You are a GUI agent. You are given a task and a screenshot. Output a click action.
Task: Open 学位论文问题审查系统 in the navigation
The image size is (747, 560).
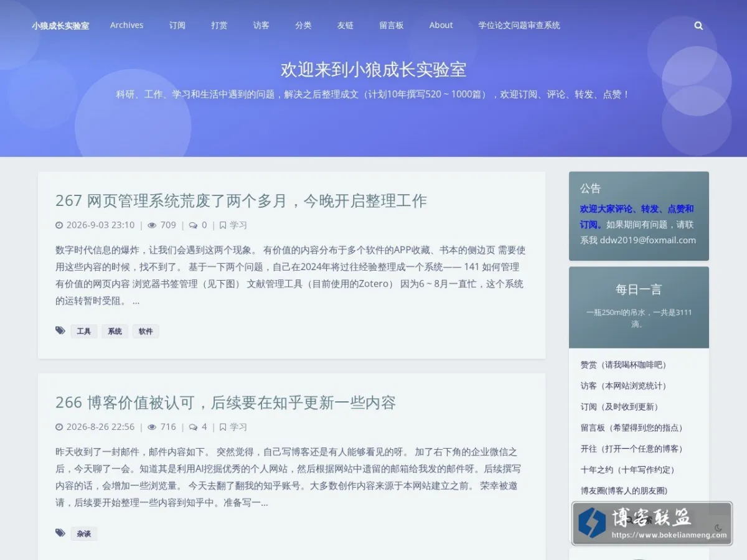point(519,26)
